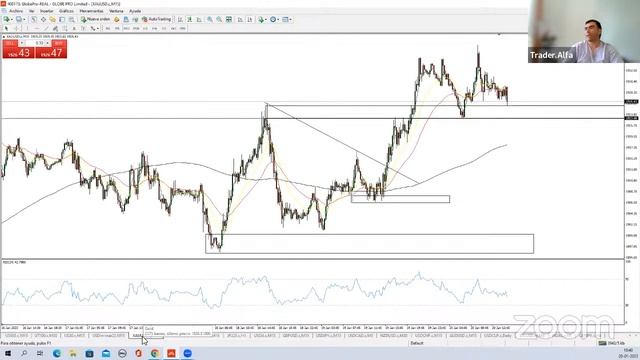Click the Default profile in status bar
The image size is (640, 360).
coord(417,343)
